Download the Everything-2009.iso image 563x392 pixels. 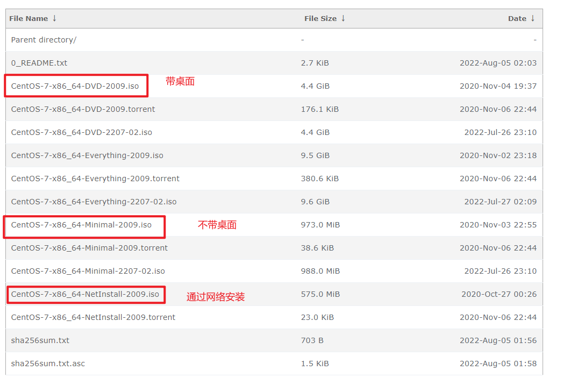[x=87, y=155]
